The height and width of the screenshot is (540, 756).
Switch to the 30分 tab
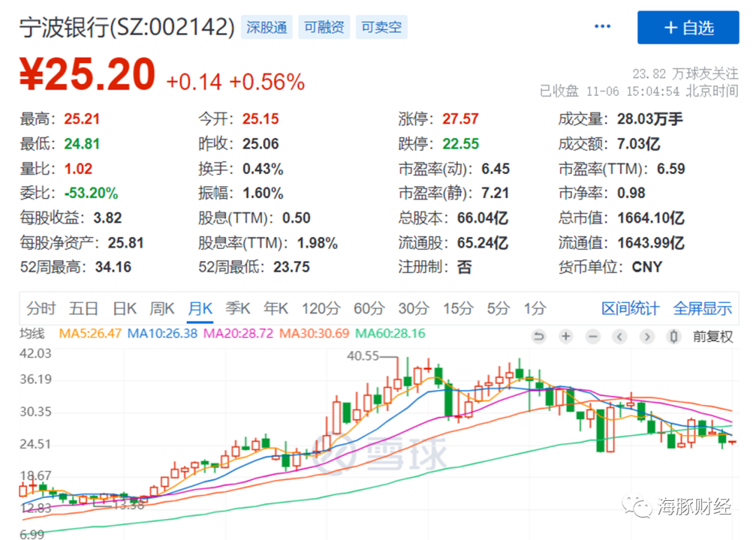pos(414,308)
